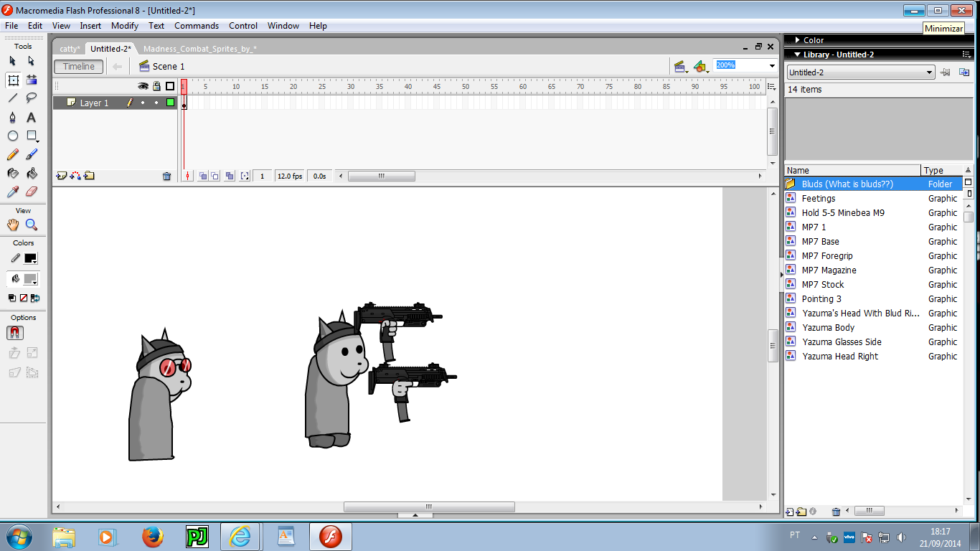The image size is (980, 551).
Task: Toggle Onion Skin button
Action: coord(204,176)
